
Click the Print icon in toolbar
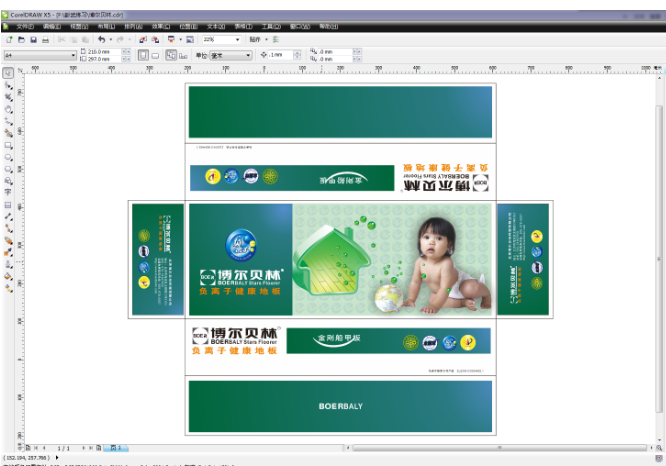coord(46,39)
